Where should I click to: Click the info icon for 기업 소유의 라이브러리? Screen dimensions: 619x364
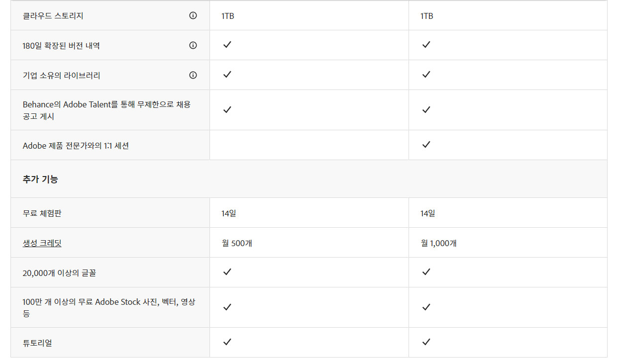tap(193, 75)
